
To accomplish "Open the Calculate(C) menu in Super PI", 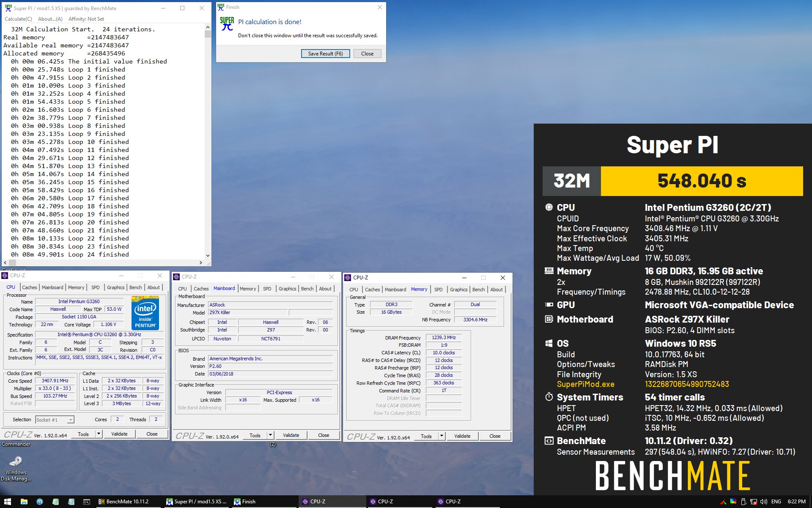I will pos(18,19).
